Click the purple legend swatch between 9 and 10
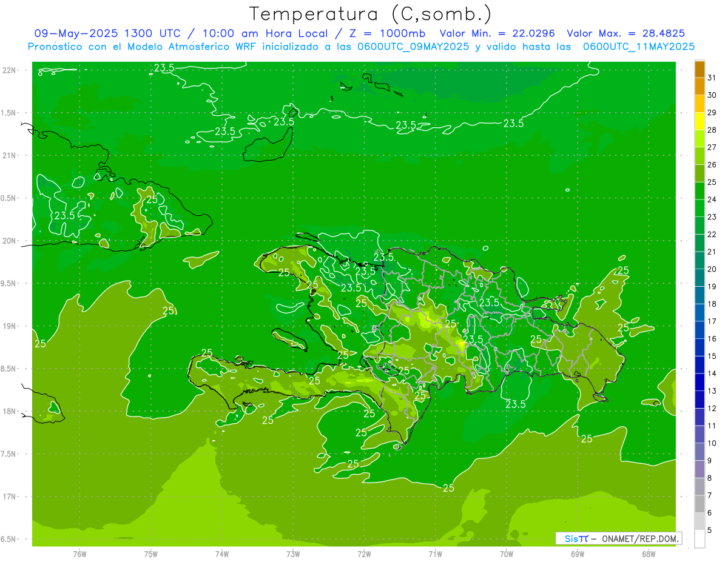728x562 pixels. click(x=699, y=452)
